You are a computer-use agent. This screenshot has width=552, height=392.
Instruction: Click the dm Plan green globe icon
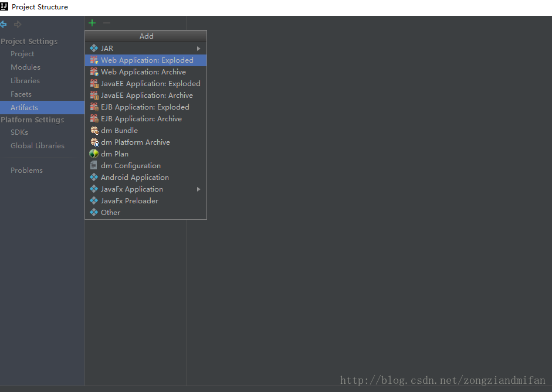coord(94,154)
